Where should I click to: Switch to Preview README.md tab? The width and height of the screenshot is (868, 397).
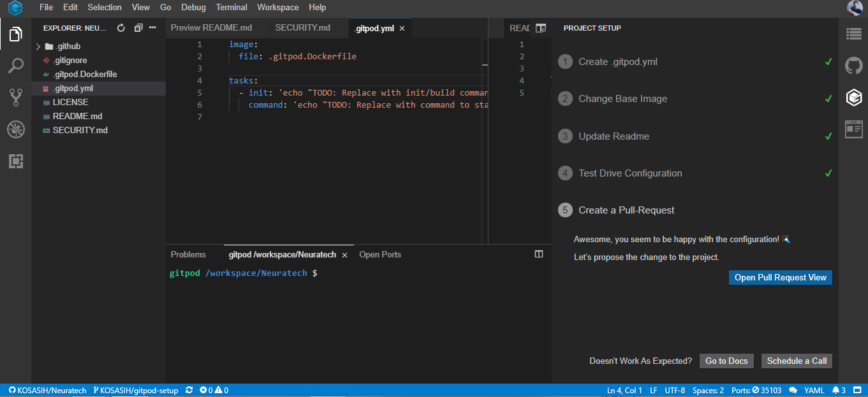coord(211,28)
